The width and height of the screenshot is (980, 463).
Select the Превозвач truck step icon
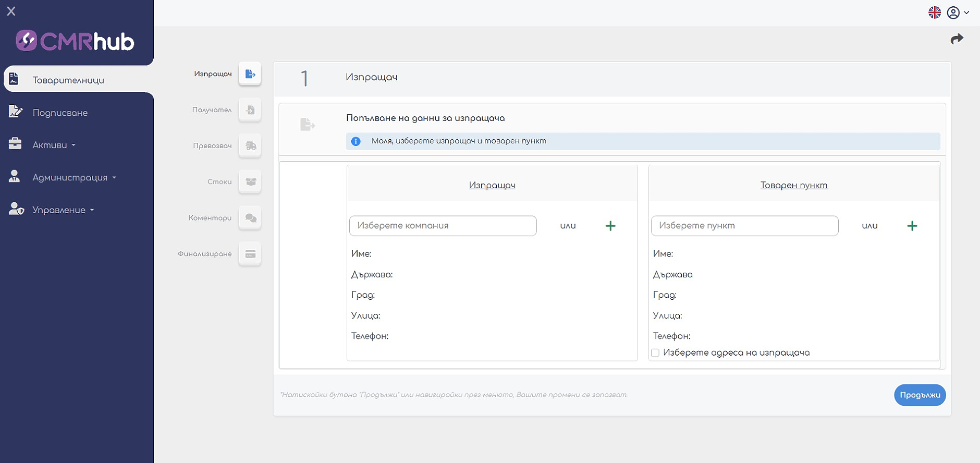(x=250, y=145)
